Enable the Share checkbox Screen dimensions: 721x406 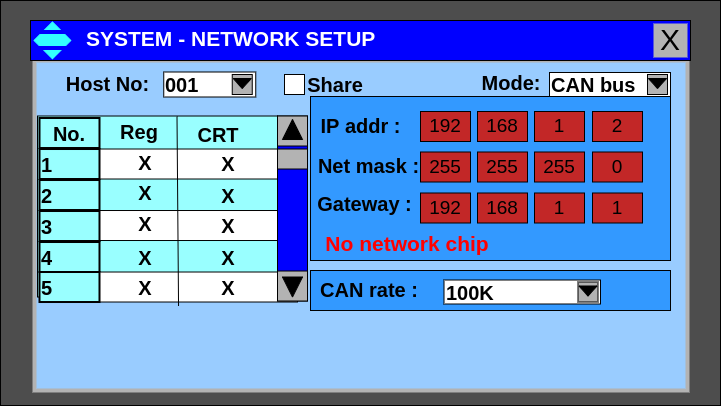pos(294,85)
